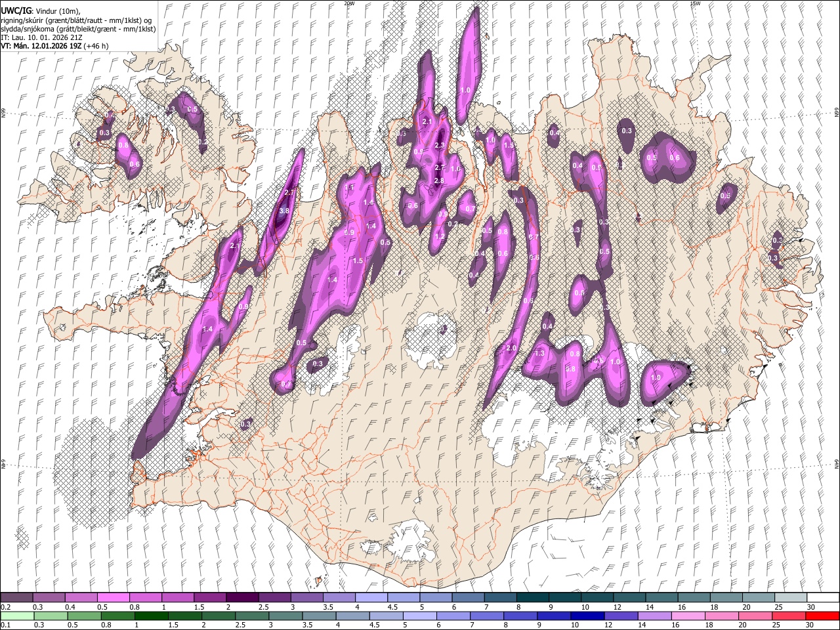Click the 5 lavender swatch in the lower legend row
Viewport: 840px width, 630px height.
point(419,616)
